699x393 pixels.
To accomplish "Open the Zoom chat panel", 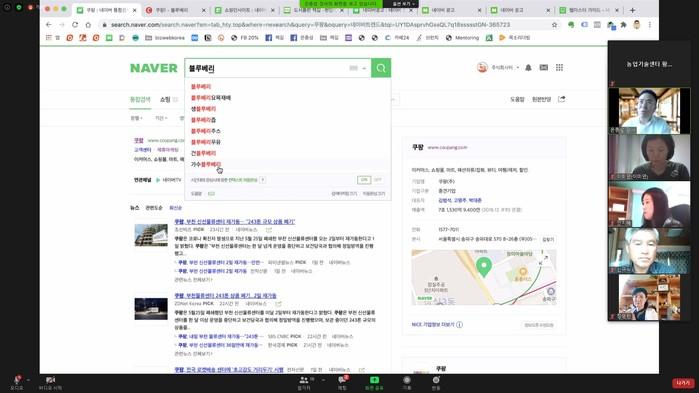I will pos(342,383).
